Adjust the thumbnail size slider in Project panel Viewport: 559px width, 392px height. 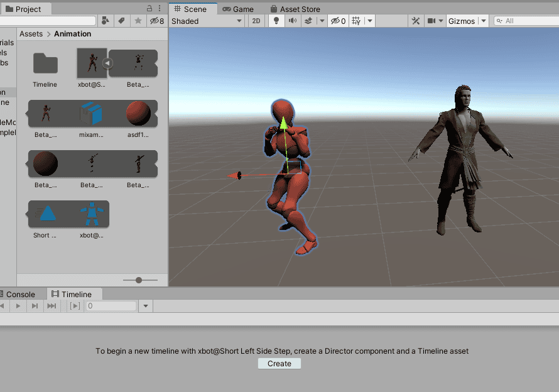[139, 280]
